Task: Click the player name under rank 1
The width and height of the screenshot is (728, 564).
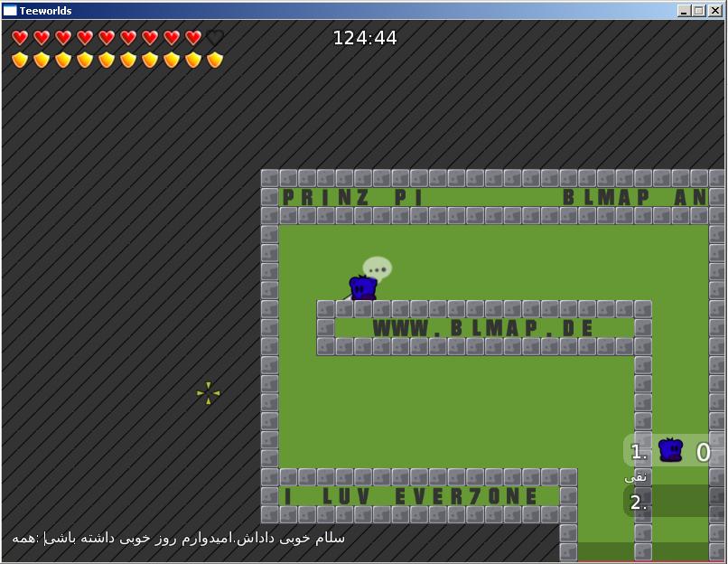Action: [635, 477]
